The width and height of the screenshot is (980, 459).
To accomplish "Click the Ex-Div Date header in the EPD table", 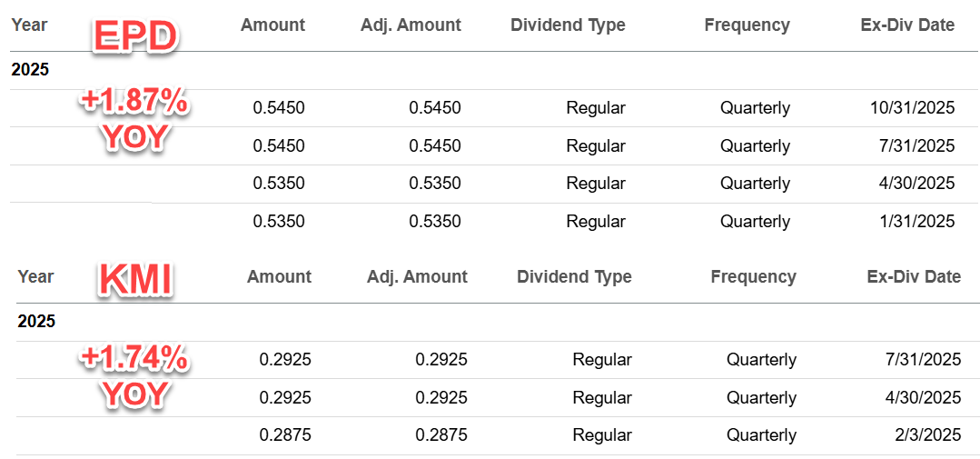I will 907,25.
